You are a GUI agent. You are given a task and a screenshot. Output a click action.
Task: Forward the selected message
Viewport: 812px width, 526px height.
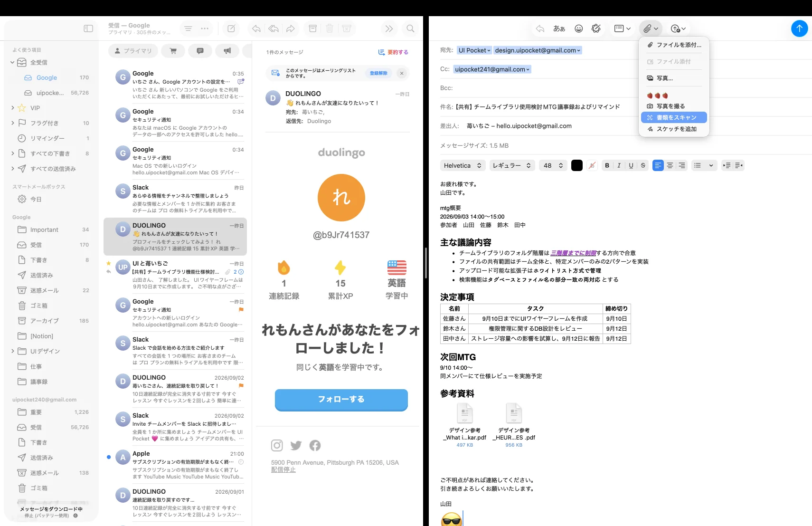click(x=290, y=29)
